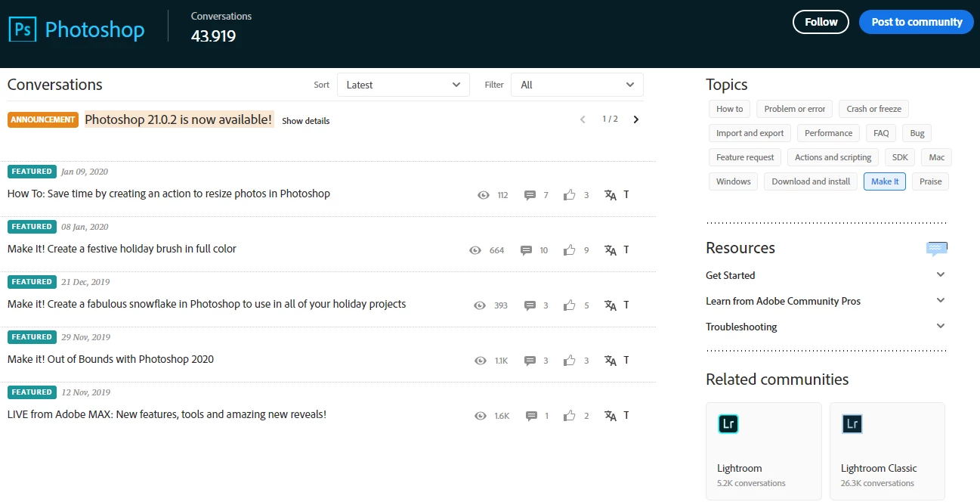
Task: Select the Performance topic tag
Action: [828, 133]
